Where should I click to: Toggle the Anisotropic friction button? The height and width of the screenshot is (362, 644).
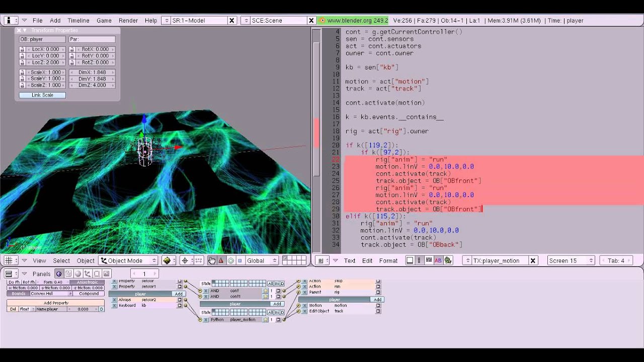pyautogui.click(x=87, y=282)
